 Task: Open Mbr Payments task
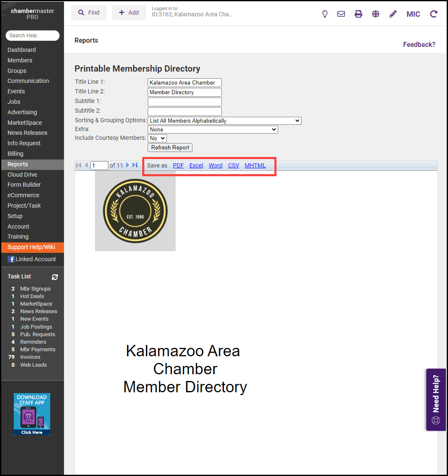pos(38,350)
